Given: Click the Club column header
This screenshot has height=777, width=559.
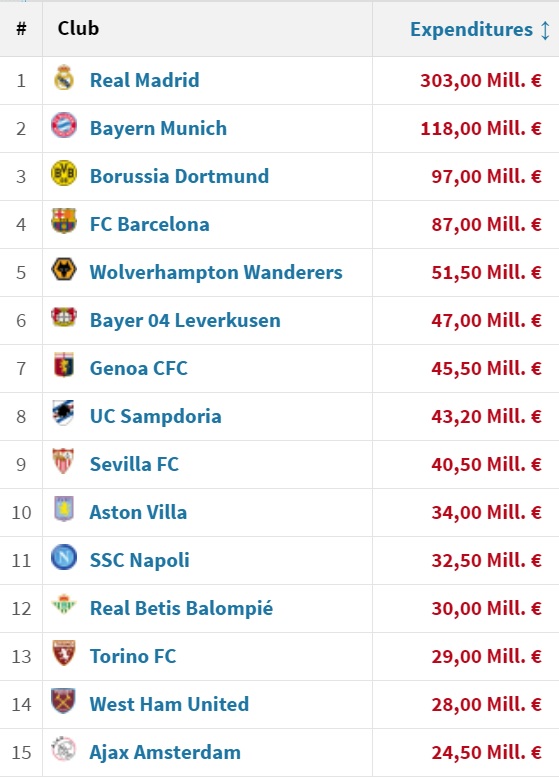Looking at the screenshot, I should (x=78, y=28).
